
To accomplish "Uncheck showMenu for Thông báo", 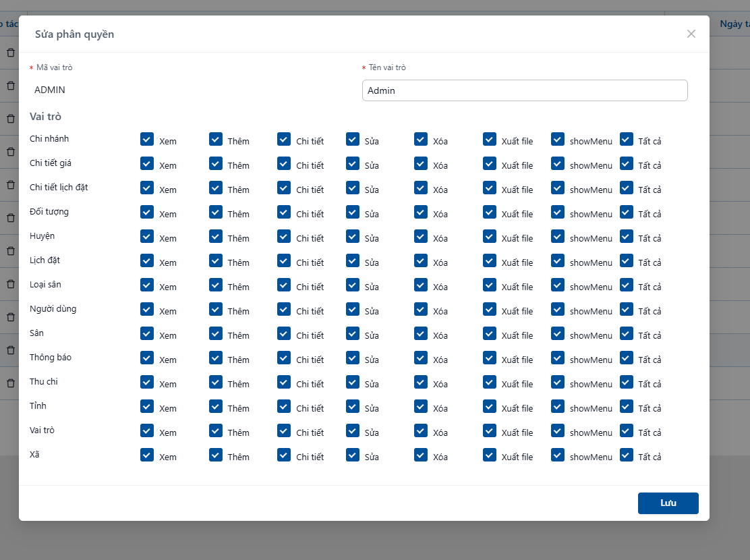I will tap(557, 358).
